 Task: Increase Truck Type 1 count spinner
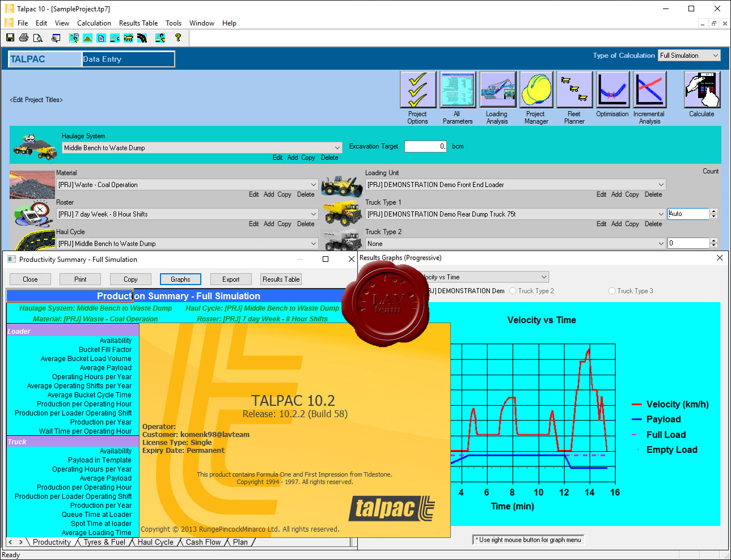714,211
